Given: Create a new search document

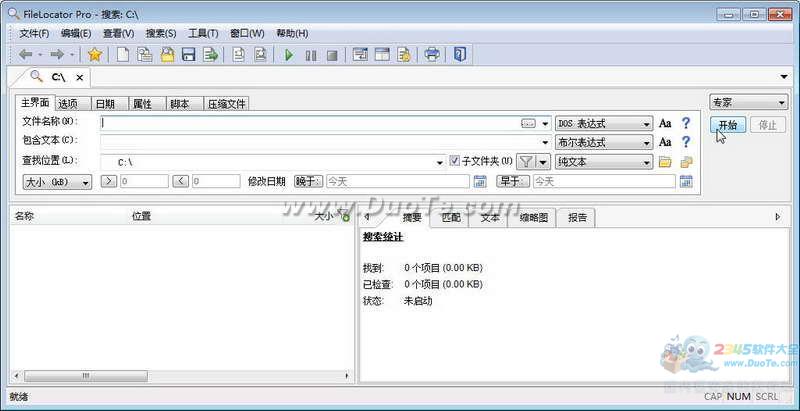Looking at the screenshot, I should tap(122, 55).
